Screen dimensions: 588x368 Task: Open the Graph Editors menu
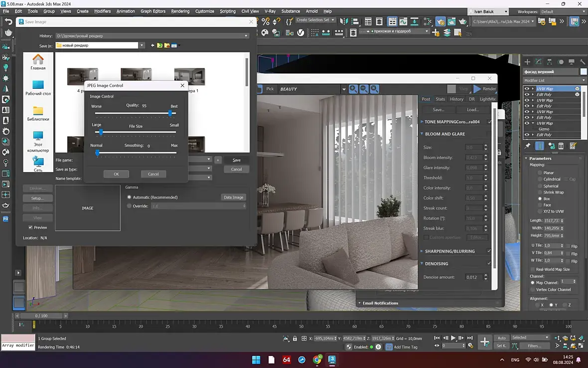point(153,11)
